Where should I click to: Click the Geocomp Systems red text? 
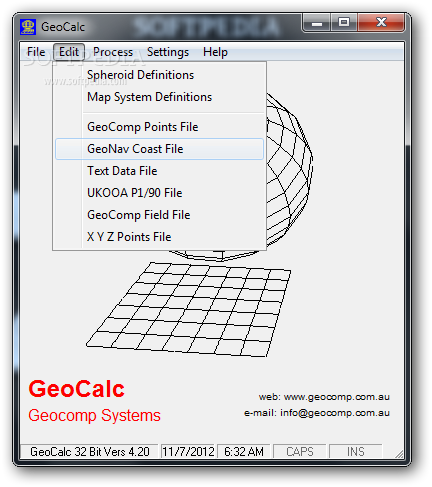pyautogui.click(x=94, y=416)
